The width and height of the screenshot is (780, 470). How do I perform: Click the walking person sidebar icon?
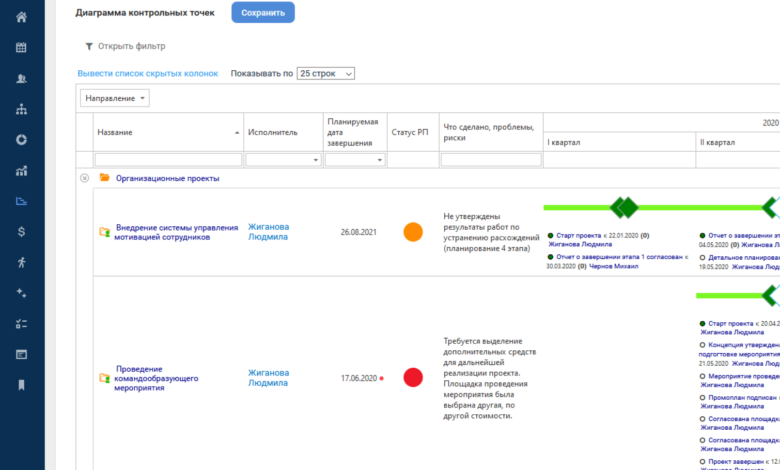point(21,262)
